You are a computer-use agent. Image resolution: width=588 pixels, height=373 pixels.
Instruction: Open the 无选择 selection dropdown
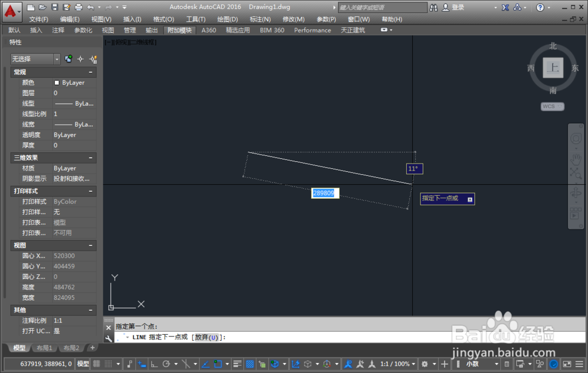tap(35, 59)
